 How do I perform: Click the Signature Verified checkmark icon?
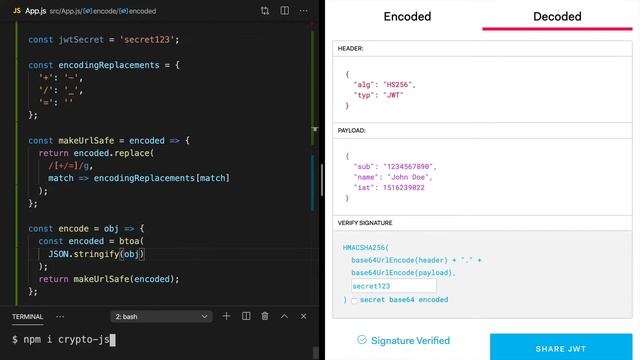[x=362, y=340]
